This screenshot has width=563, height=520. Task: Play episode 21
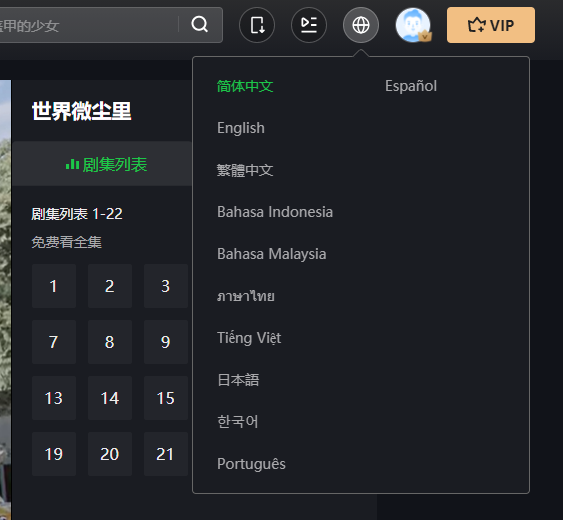tap(166, 454)
